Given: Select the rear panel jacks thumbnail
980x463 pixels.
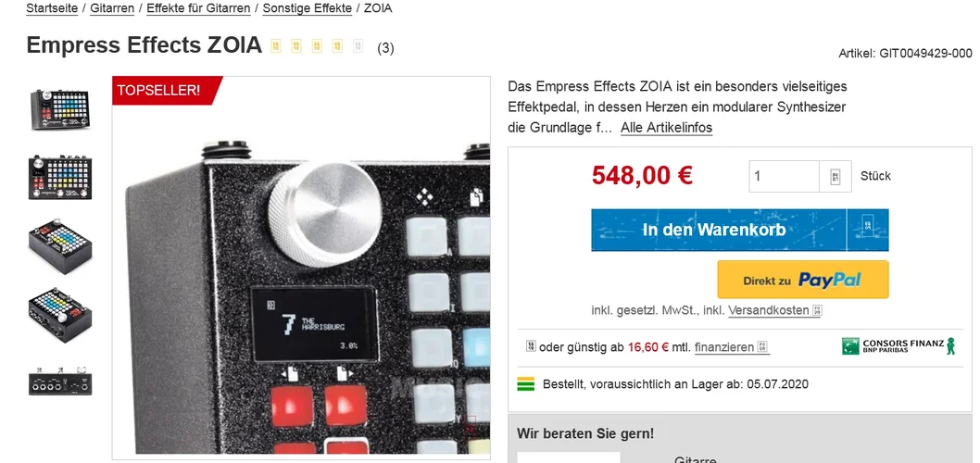Looking at the screenshot, I should [60, 382].
